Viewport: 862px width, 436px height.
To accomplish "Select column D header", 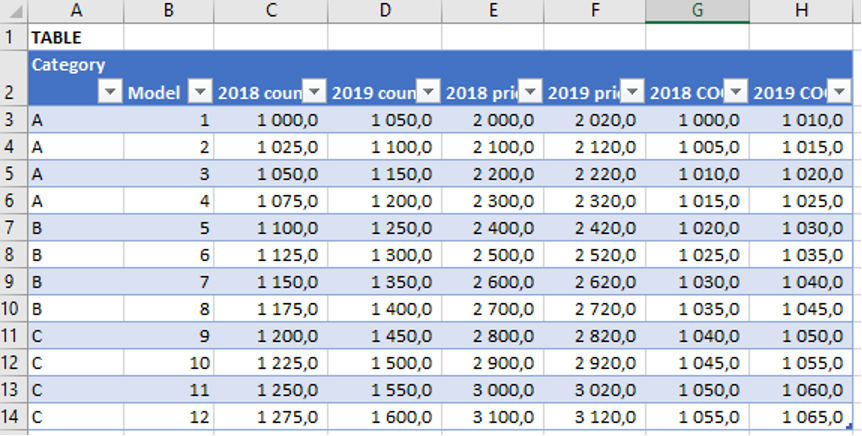I will [385, 11].
